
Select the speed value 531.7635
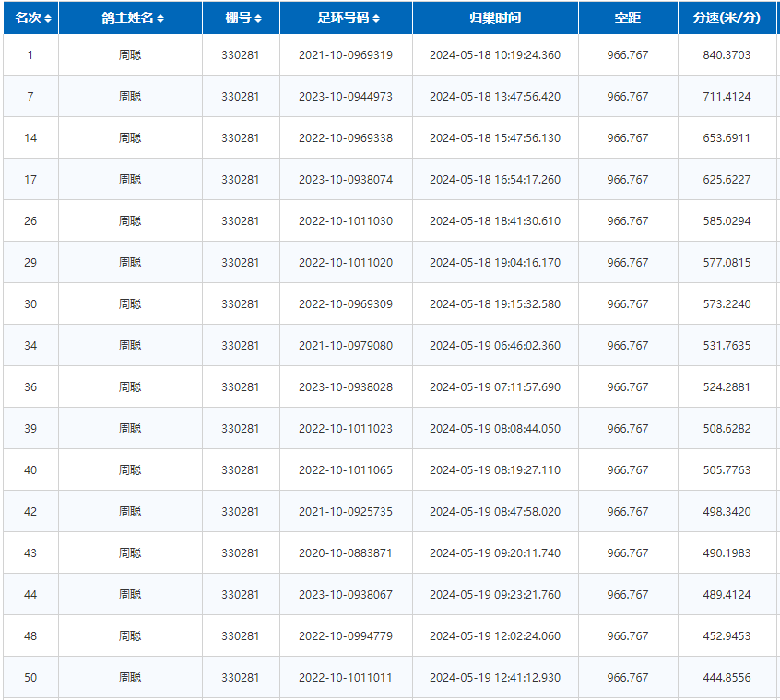pos(727,346)
